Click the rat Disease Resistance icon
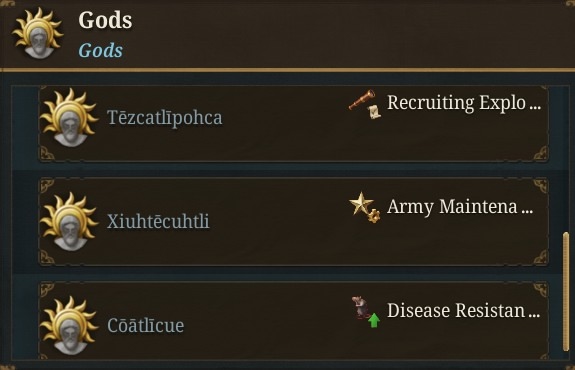 (x=365, y=312)
